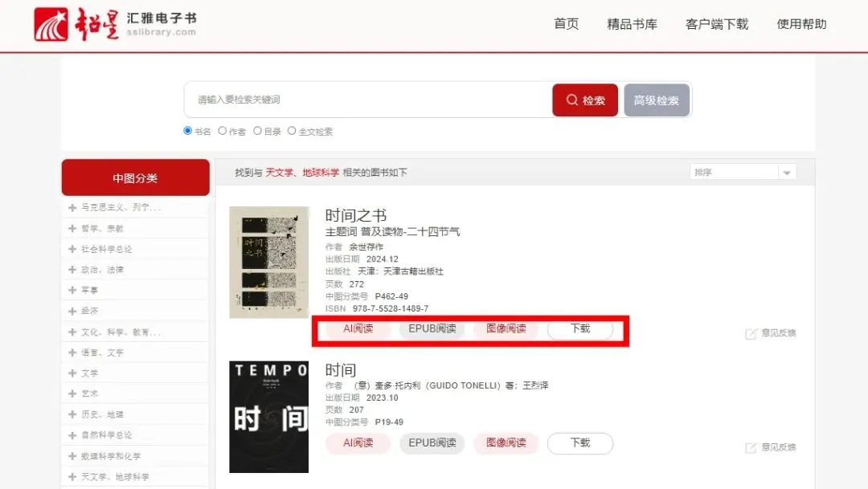Open the 精品书库 menu item
The height and width of the screenshot is (489, 868).
tap(632, 24)
